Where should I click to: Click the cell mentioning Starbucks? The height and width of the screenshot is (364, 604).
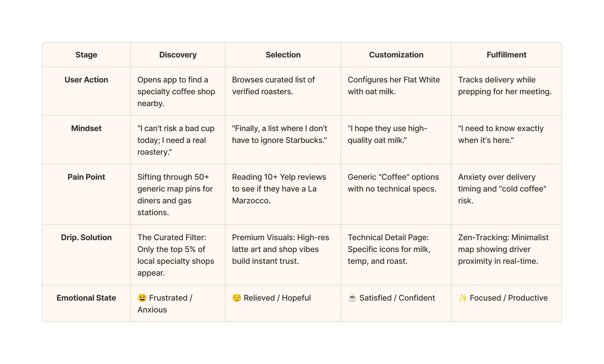(280, 134)
